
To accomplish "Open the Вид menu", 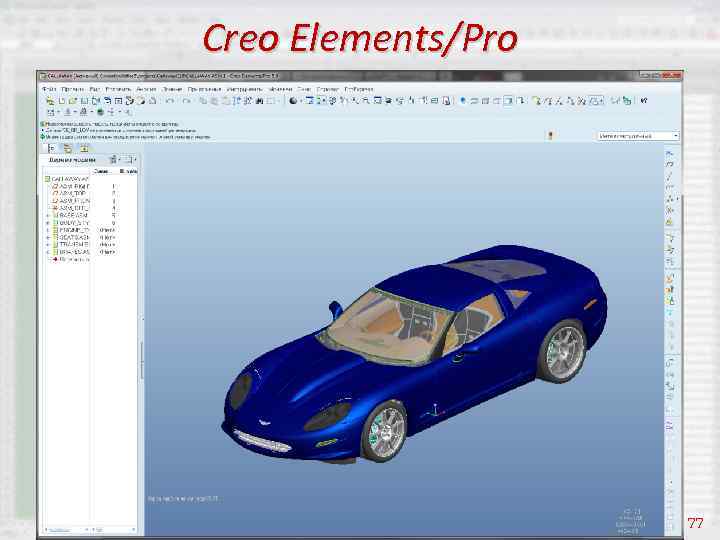I will pyautogui.click(x=95, y=89).
